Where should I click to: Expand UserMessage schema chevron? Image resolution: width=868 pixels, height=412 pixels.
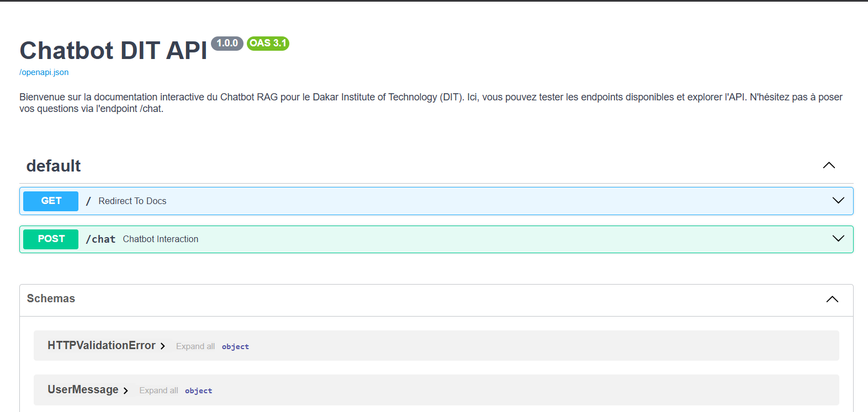tap(126, 390)
